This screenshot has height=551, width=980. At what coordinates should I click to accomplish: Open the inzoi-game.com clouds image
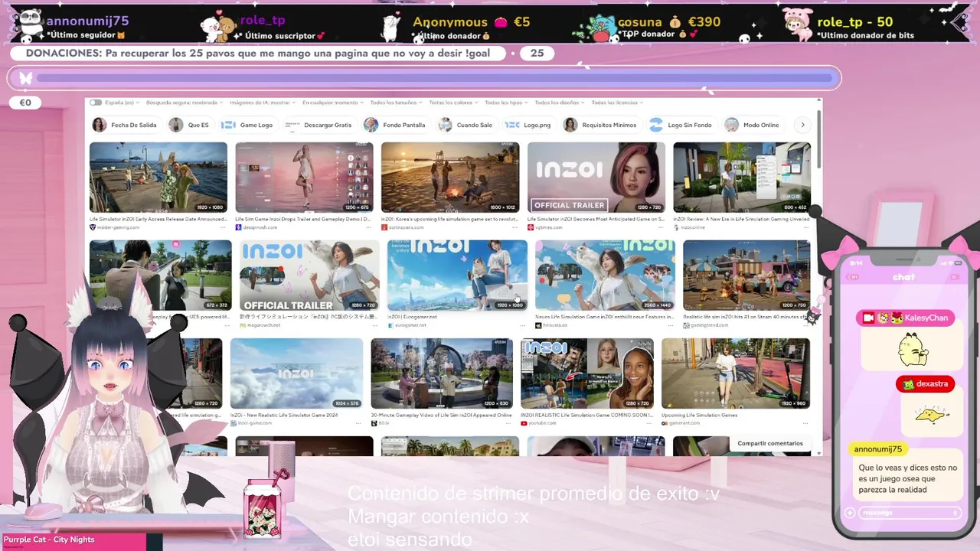[x=296, y=373]
